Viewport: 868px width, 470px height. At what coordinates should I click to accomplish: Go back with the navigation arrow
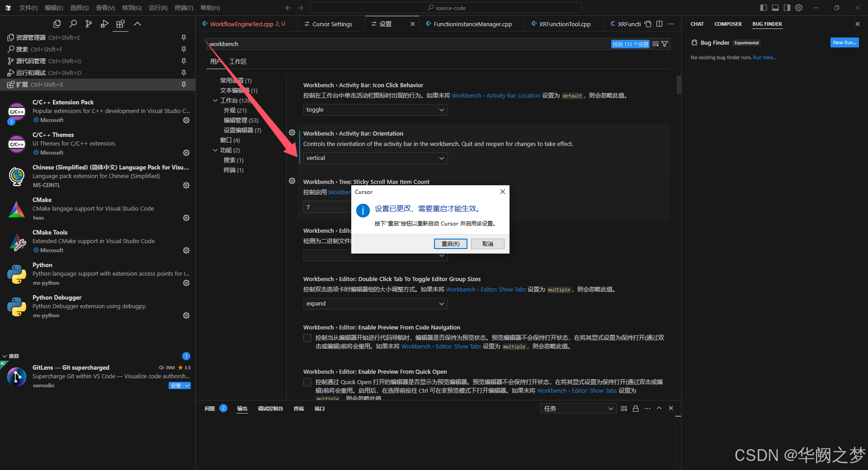click(x=288, y=8)
